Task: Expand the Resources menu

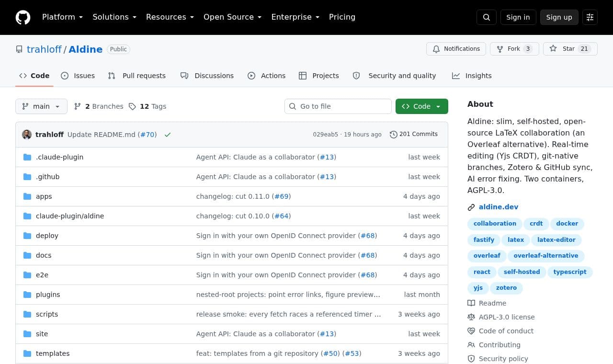Action: 170,17
